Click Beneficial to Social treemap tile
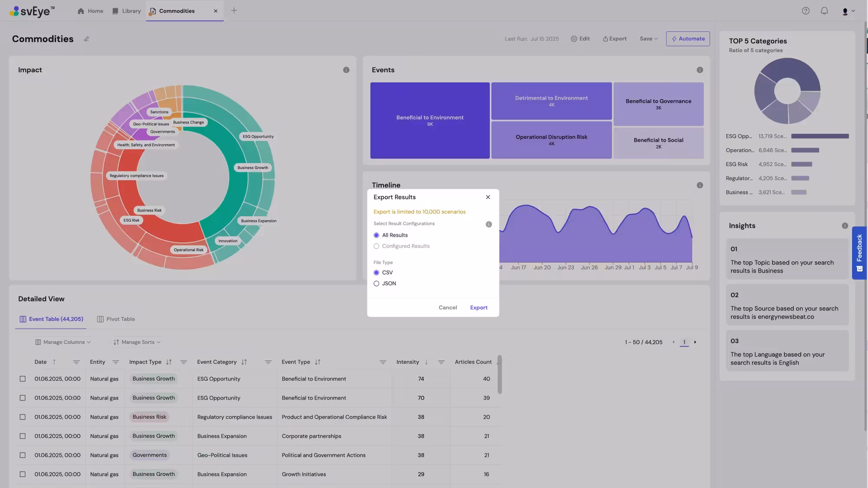The height and width of the screenshot is (488, 868). pos(658,143)
